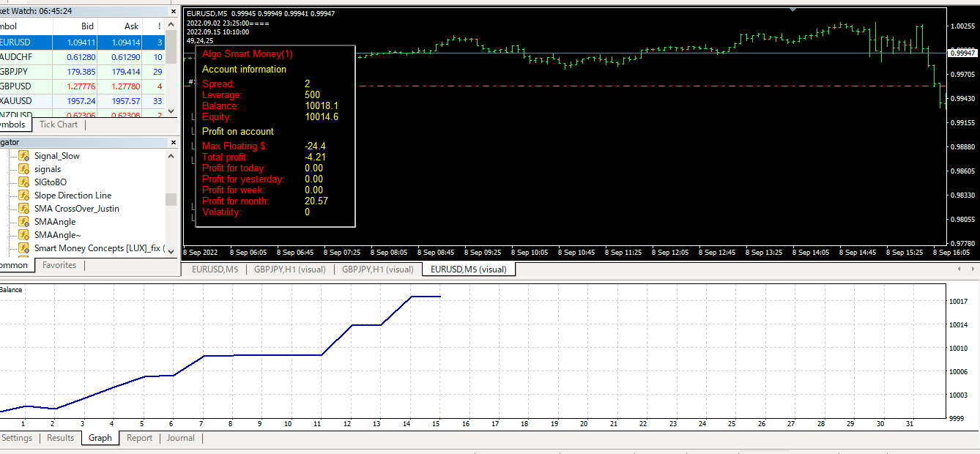Select signals item in Navigator tree

point(48,169)
